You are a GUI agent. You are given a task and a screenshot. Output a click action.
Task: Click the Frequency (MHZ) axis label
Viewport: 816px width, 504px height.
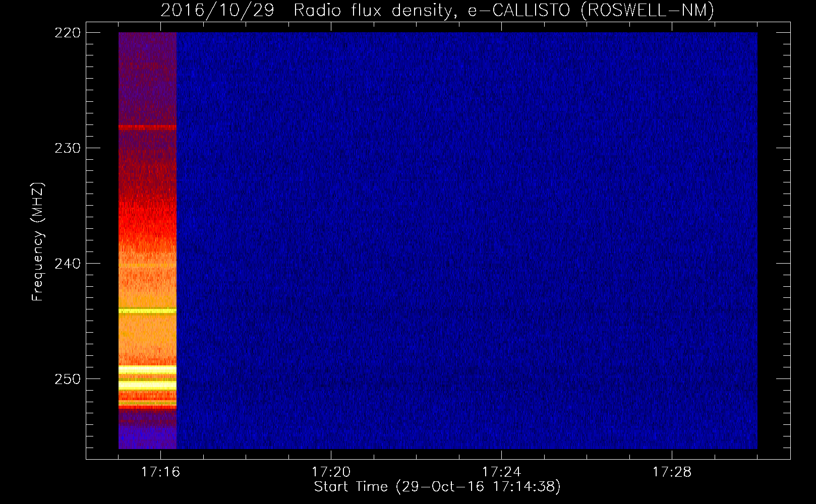[38, 241]
